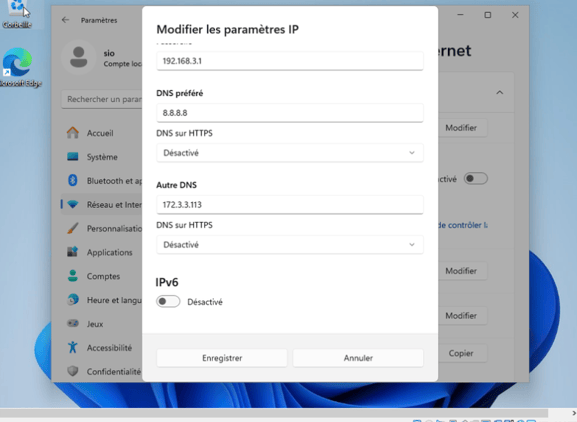Viewport: 577px width, 422px height.
Task: Open the Applications icon in sidebar
Action: click(x=72, y=252)
